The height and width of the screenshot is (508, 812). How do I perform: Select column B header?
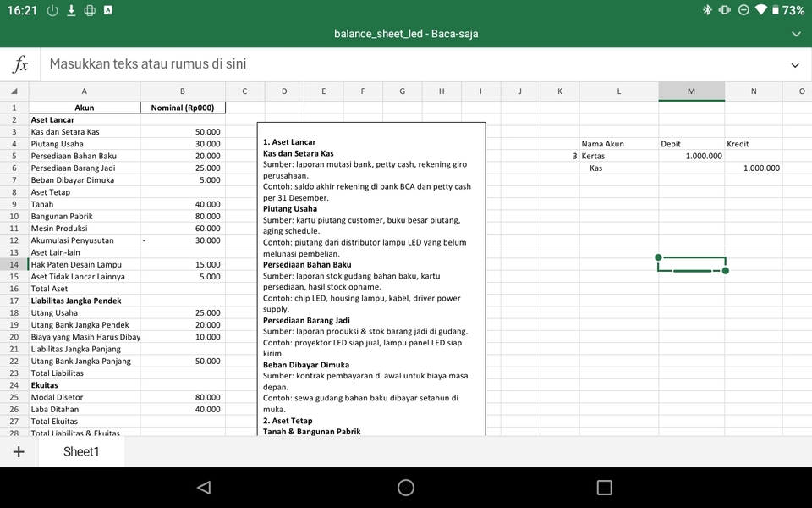click(x=183, y=91)
